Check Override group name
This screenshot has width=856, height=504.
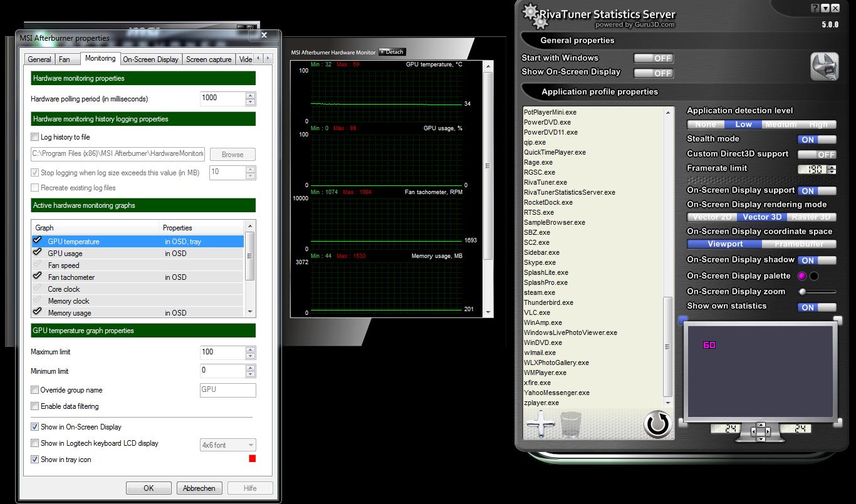click(x=35, y=390)
